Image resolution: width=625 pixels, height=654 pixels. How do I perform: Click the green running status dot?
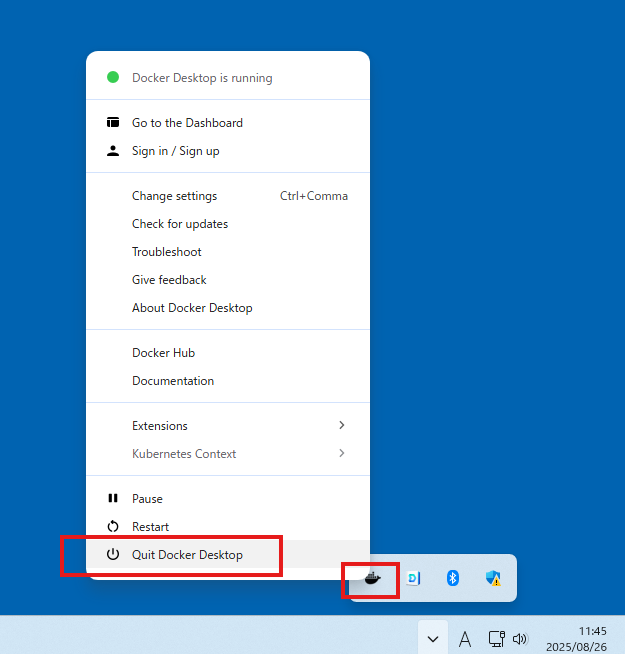(113, 77)
